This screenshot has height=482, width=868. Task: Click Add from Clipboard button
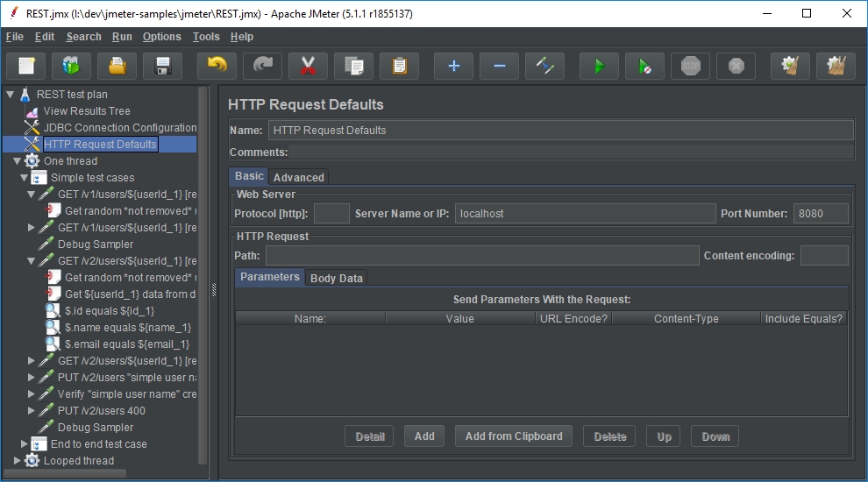click(514, 436)
